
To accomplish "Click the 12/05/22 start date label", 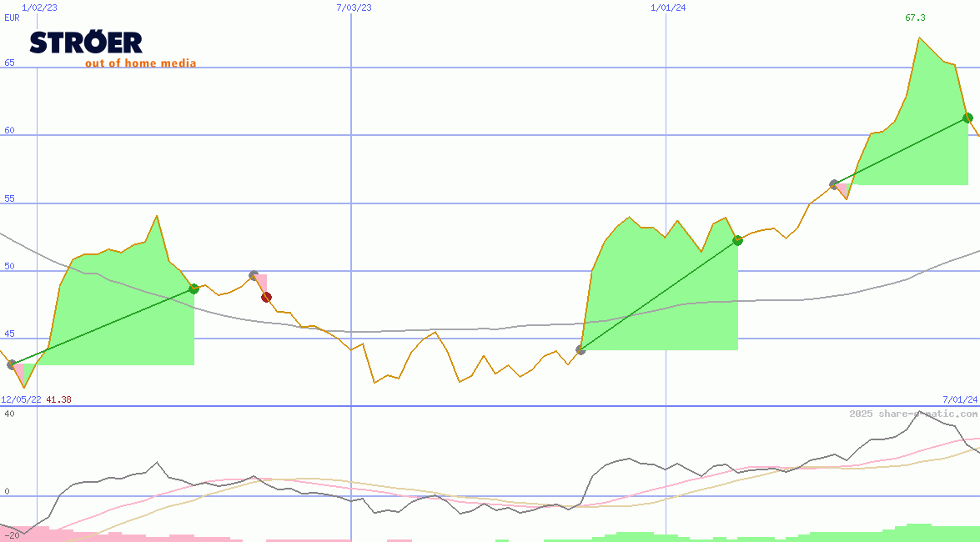I will tap(21, 399).
